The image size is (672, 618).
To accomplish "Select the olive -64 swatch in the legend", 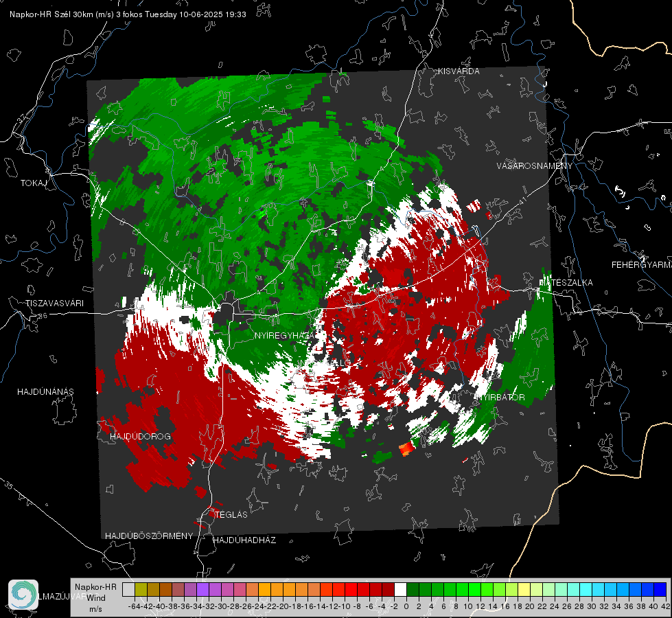I will (x=141, y=589).
